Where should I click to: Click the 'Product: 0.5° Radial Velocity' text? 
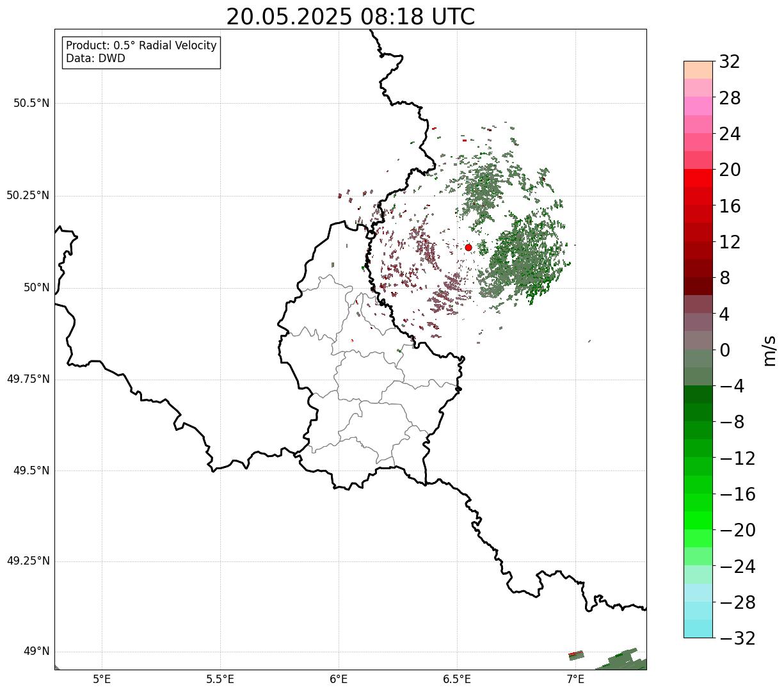pos(141,46)
